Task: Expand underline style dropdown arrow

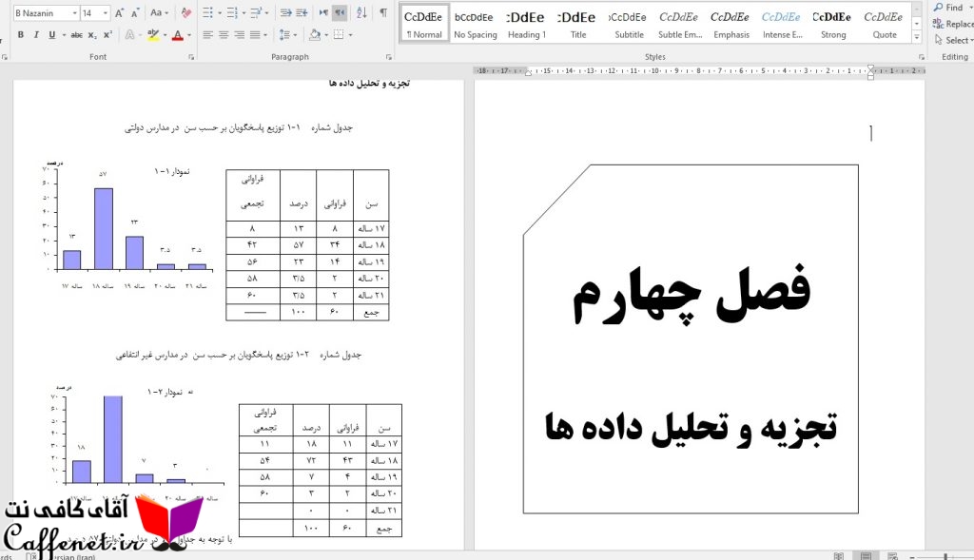Action: click(64, 35)
